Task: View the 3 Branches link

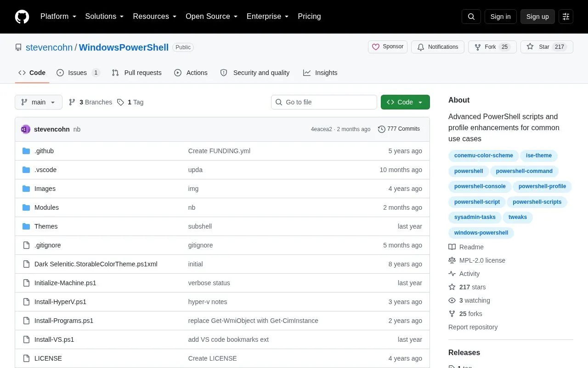Action: (x=90, y=102)
